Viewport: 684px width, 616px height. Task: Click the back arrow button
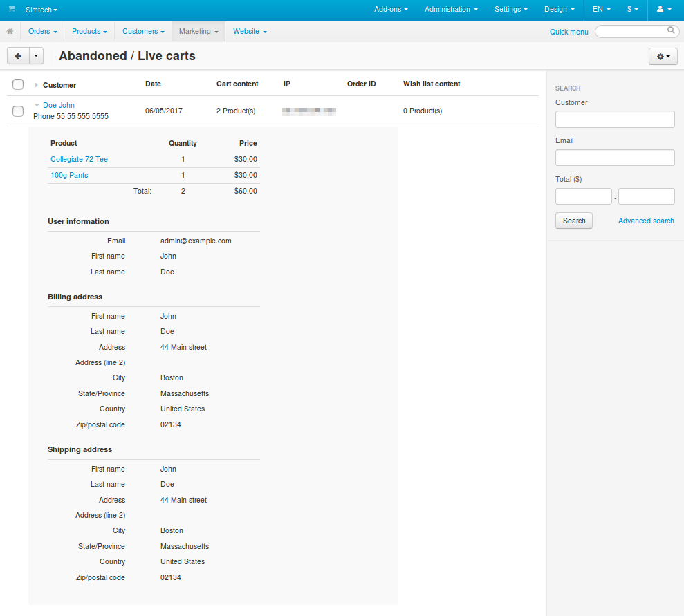[18, 56]
